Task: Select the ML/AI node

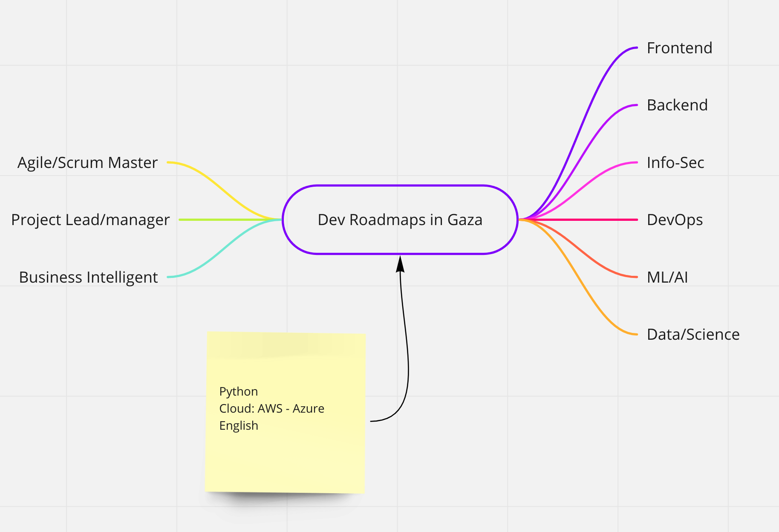Action: pos(667,278)
